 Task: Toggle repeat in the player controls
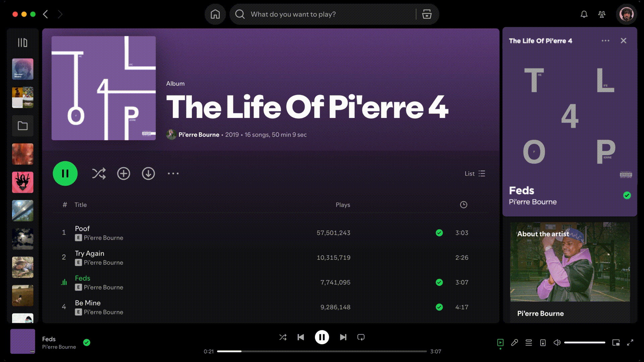(x=361, y=337)
